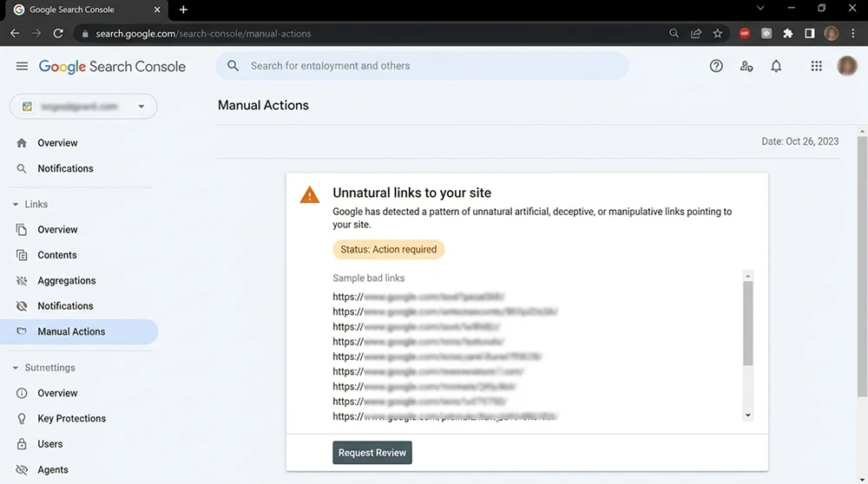Click the browser address bar URL

click(x=203, y=34)
